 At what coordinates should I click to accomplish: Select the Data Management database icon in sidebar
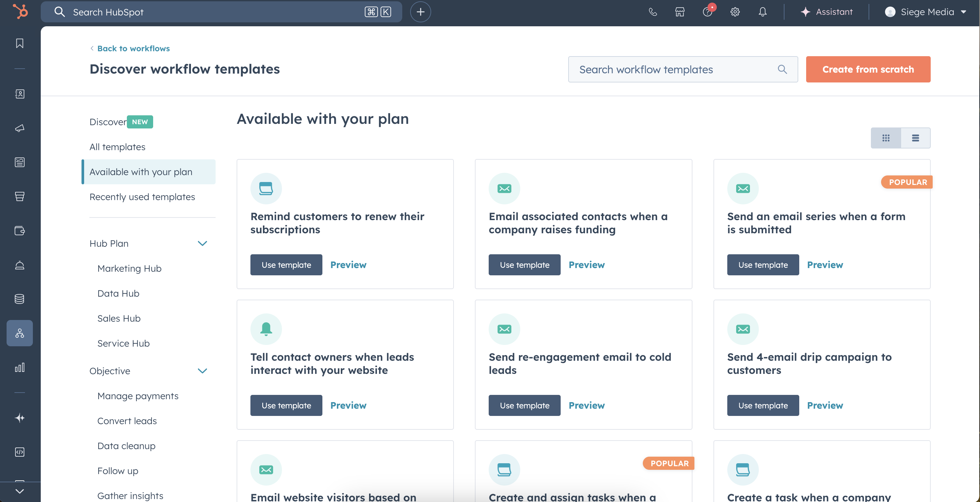click(x=19, y=299)
